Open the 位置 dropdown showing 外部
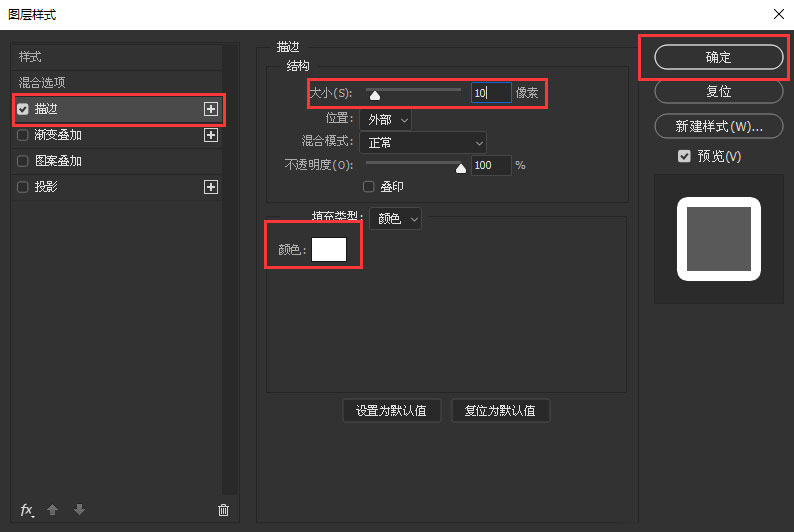 coord(385,120)
